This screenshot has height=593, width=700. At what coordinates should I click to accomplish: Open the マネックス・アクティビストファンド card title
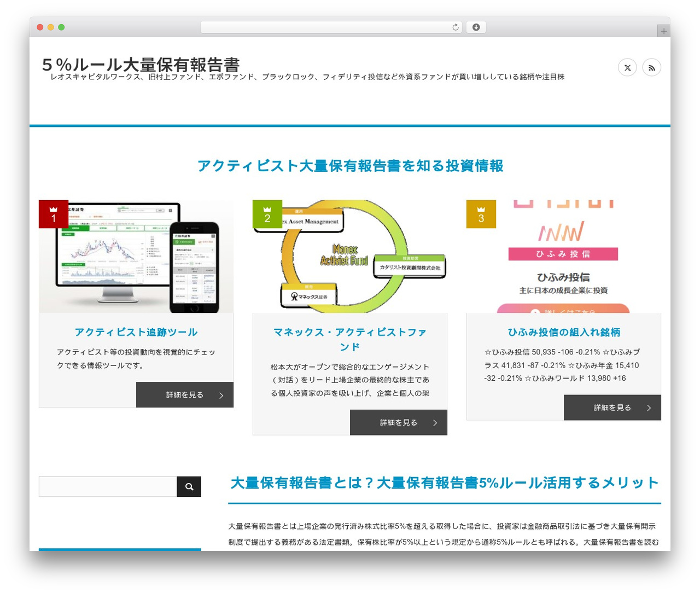click(350, 339)
